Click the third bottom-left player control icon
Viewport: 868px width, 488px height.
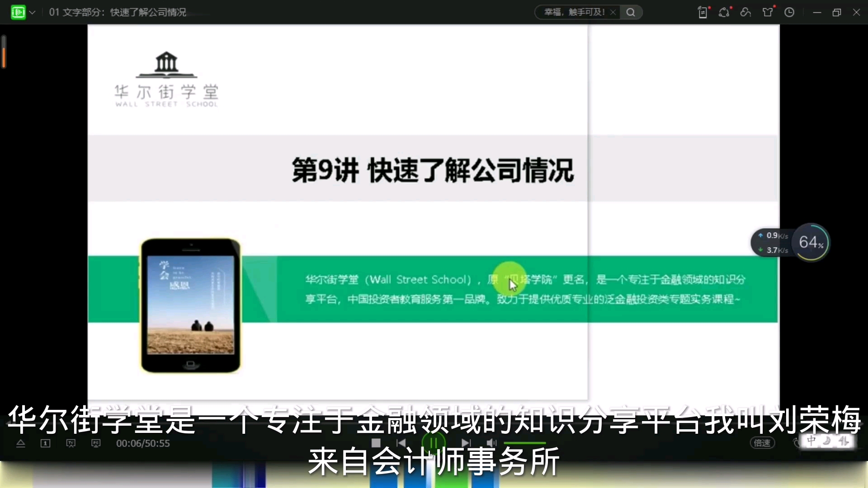point(71,444)
